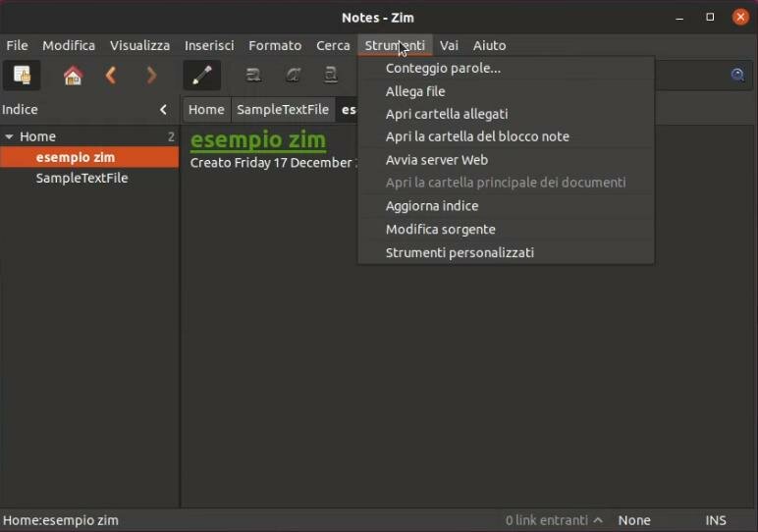
Task: Close the open Strumenti menu header
Action: click(x=395, y=45)
